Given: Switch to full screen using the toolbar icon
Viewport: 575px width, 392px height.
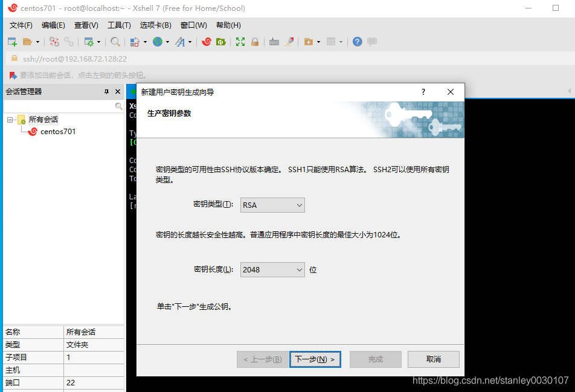Looking at the screenshot, I should pos(242,42).
